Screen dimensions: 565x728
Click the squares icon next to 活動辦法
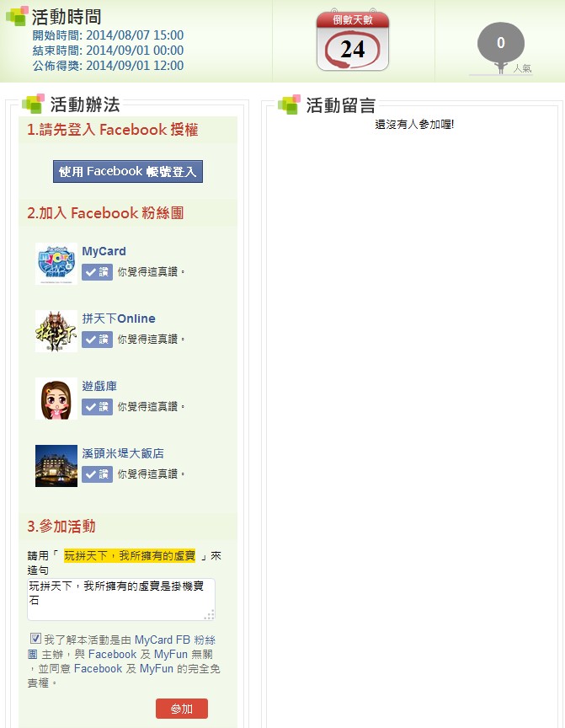point(33,103)
